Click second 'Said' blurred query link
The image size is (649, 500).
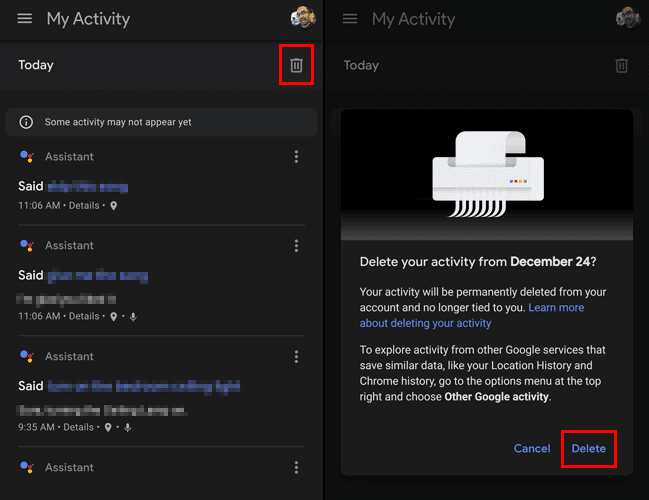click(x=98, y=276)
